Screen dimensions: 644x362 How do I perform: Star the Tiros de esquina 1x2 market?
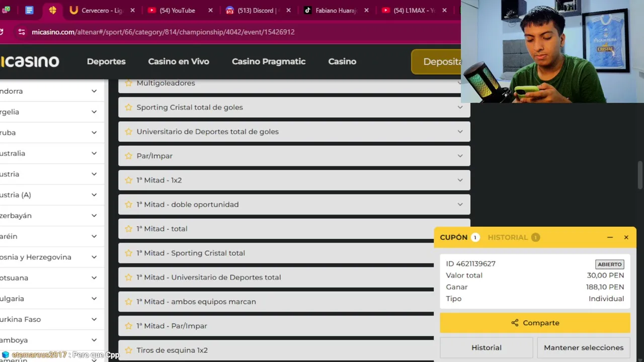pos(128,350)
